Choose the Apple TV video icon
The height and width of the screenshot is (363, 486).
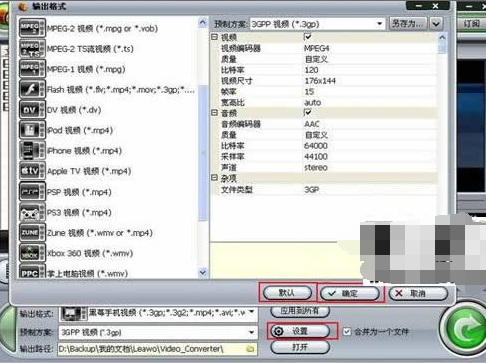pyautogui.click(x=32, y=171)
